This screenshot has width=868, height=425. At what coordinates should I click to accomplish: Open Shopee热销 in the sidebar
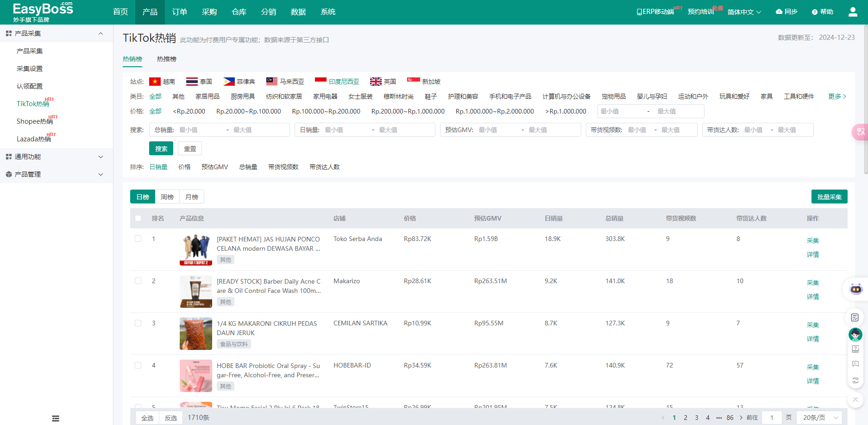coord(35,121)
